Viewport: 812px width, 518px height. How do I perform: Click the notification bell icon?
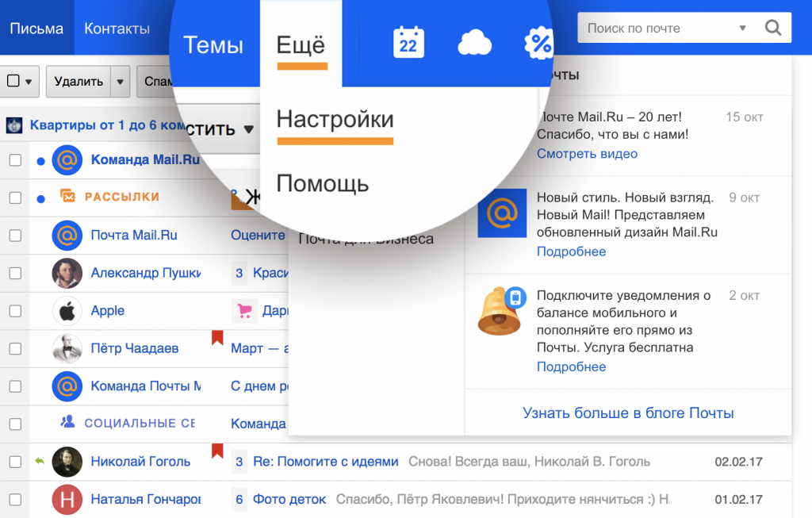[500, 311]
